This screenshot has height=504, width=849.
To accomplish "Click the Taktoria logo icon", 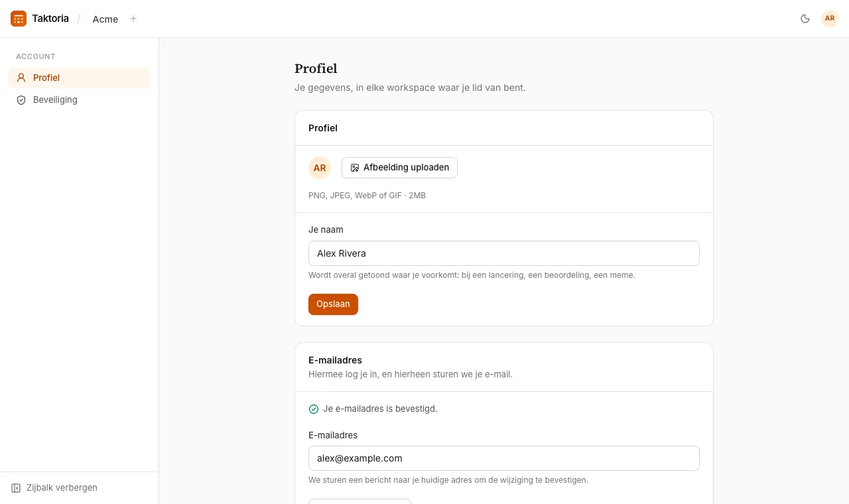I will [19, 19].
